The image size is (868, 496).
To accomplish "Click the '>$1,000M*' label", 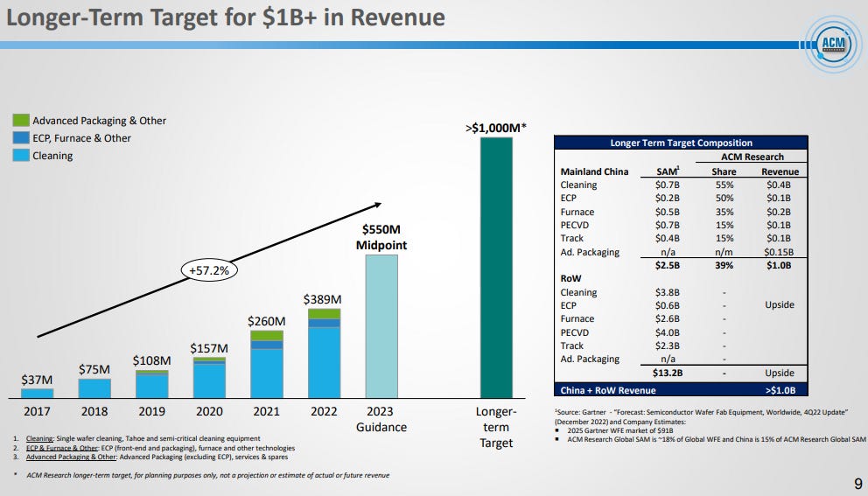I will (x=496, y=128).
